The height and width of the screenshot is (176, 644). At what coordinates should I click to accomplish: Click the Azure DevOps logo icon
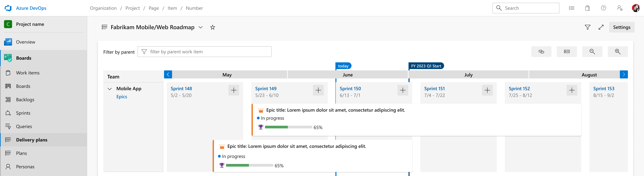pos(8,8)
